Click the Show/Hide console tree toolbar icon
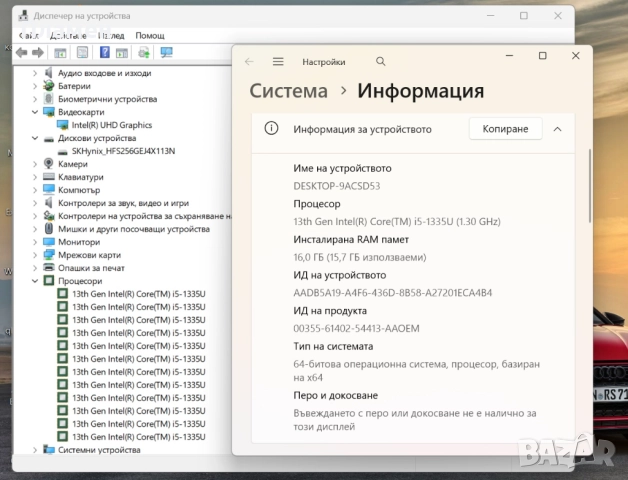Viewport: 628px width, 480px height. 60,53
